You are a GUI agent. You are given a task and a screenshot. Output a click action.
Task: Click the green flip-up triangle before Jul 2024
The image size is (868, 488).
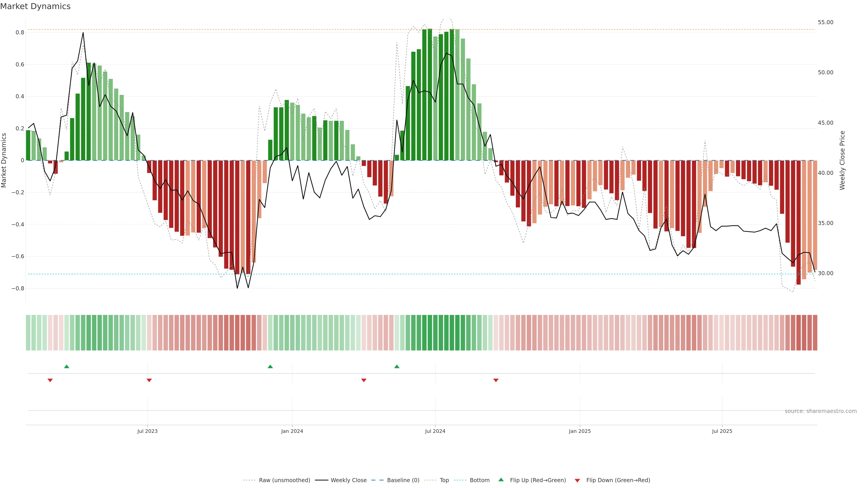(397, 366)
